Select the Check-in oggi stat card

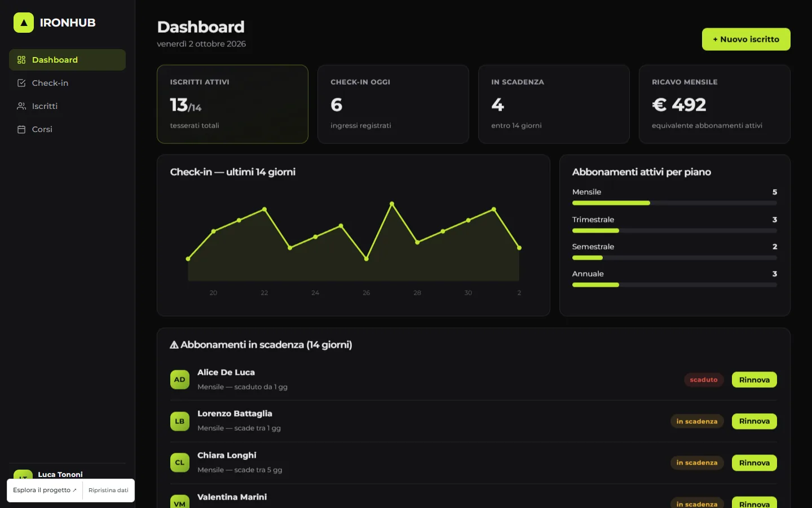click(393, 104)
